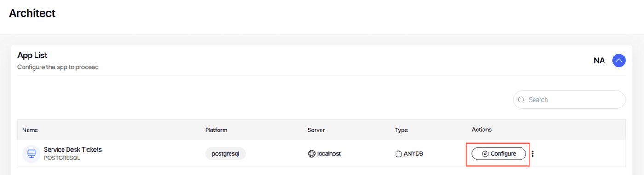Open the three-dot actions menu
The image size is (644, 175).
(x=533, y=154)
